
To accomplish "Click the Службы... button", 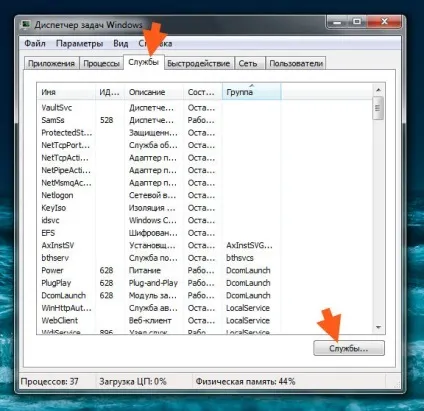I will pos(349,348).
